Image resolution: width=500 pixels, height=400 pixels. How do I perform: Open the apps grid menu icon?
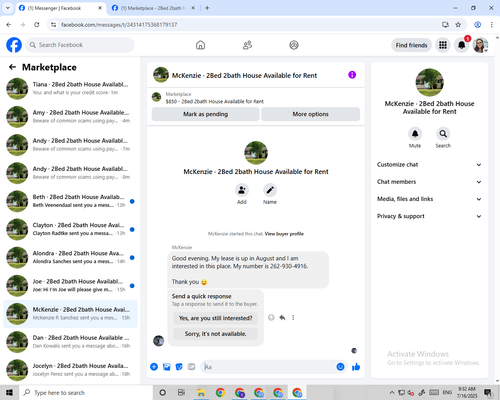[443, 45]
